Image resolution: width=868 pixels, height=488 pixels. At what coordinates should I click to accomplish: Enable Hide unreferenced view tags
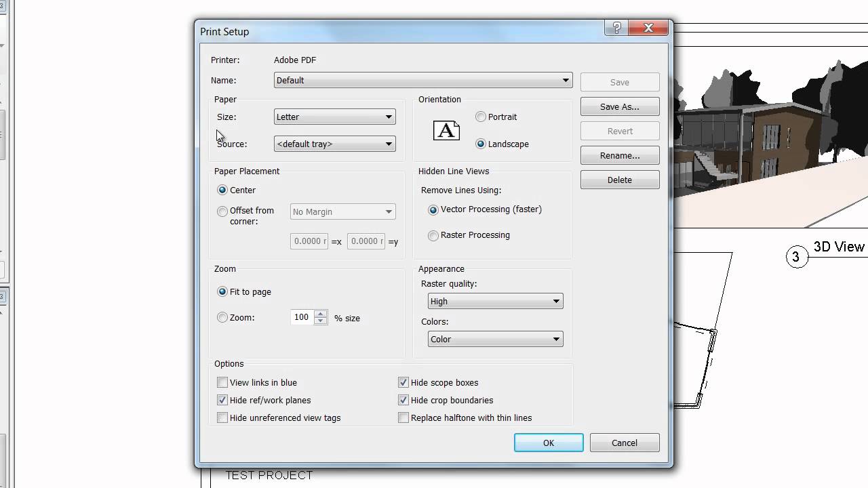(279, 418)
